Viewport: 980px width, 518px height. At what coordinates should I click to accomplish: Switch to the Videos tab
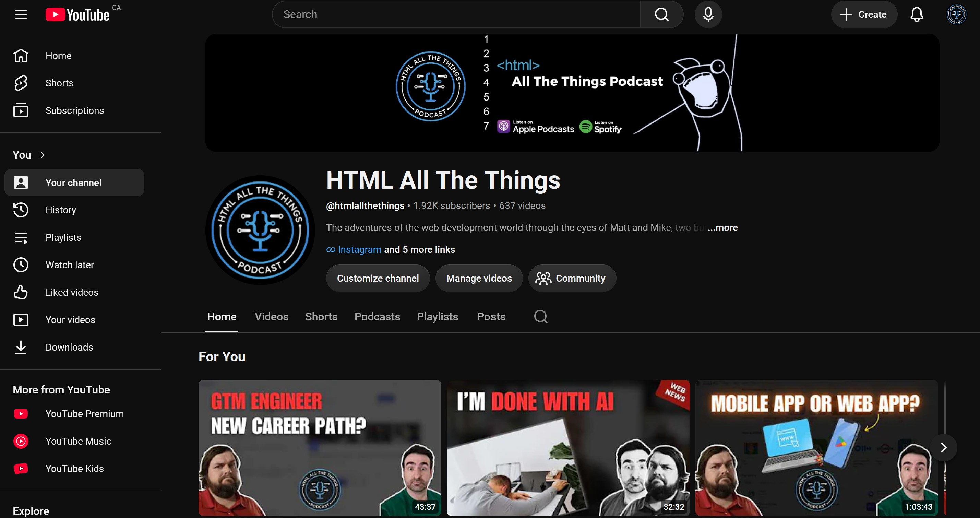[272, 317]
